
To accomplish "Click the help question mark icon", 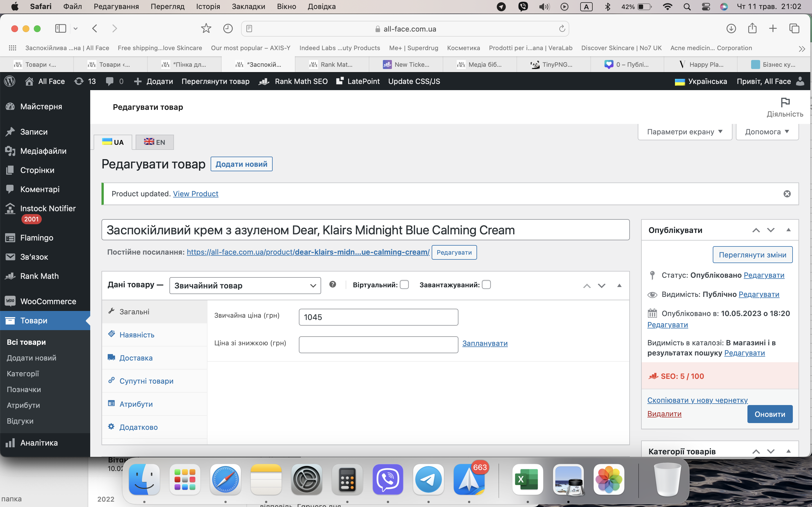I will 332,284.
